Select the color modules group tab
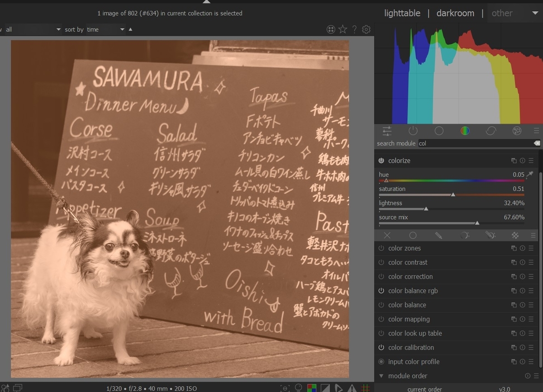This screenshot has width=543, height=392. click(x=465, y=131)
